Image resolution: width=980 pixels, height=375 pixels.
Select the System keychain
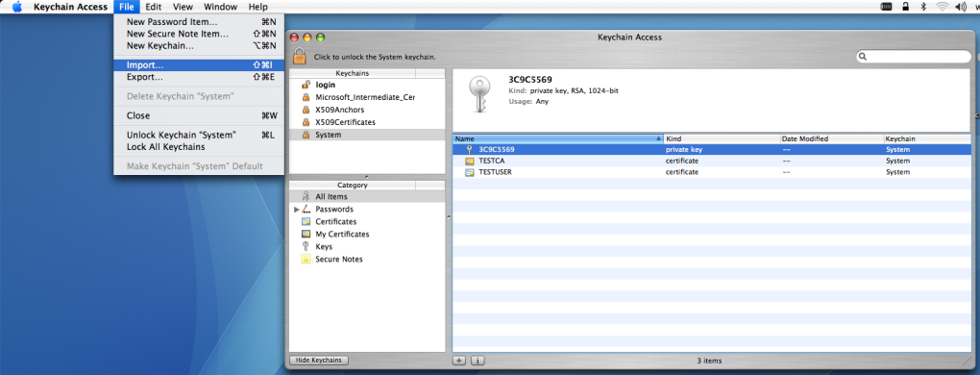tap(367, 135)
